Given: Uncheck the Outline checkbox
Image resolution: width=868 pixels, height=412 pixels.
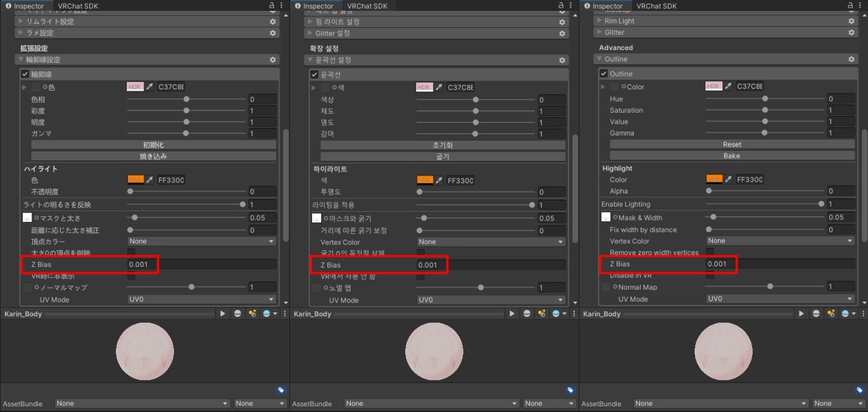Looking at the screenshot, I should pyautogui.click(x=604, y=74).
